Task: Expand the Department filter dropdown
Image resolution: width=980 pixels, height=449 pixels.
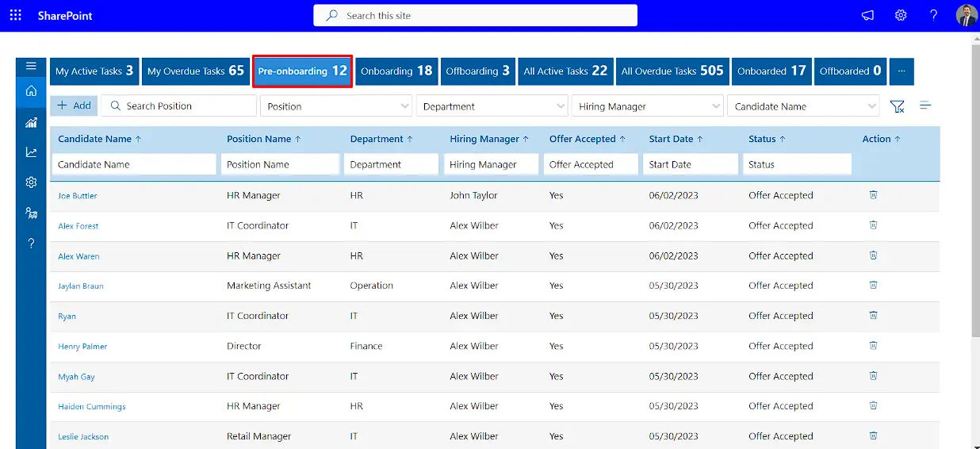Action: [x=492, y=106]
